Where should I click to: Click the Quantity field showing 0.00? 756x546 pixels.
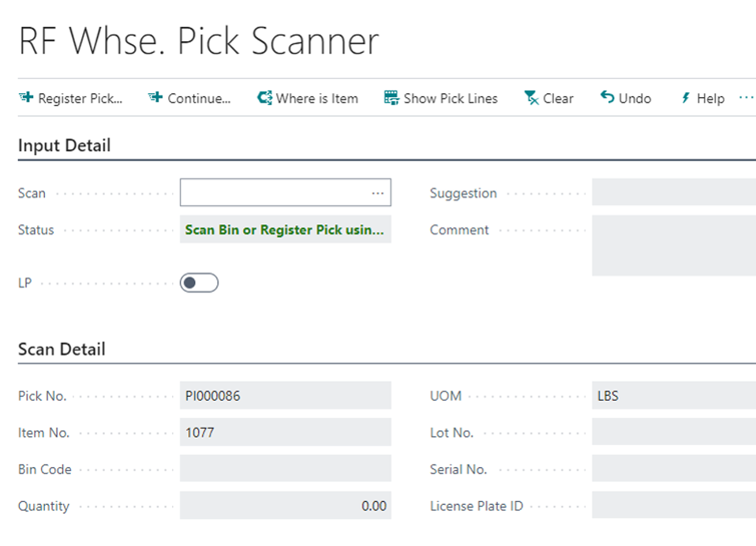[285, 506]
